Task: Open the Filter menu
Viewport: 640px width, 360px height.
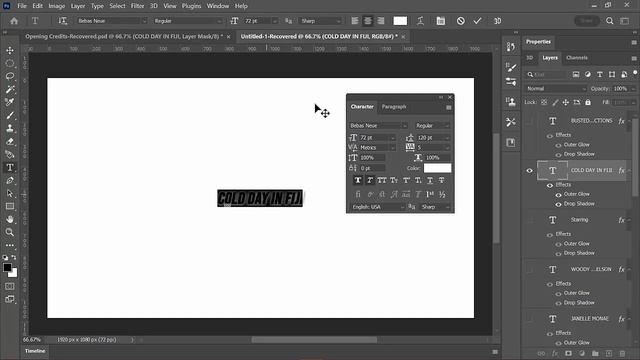Action: click(137, 6)
